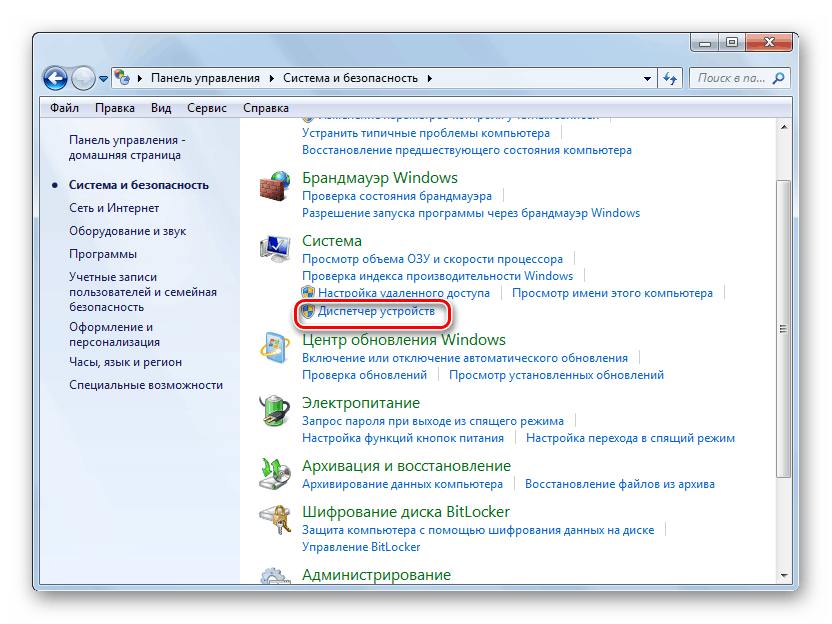Click Восстановление файлов из архива
Screen dimensions: 832x624
(620, 484)
